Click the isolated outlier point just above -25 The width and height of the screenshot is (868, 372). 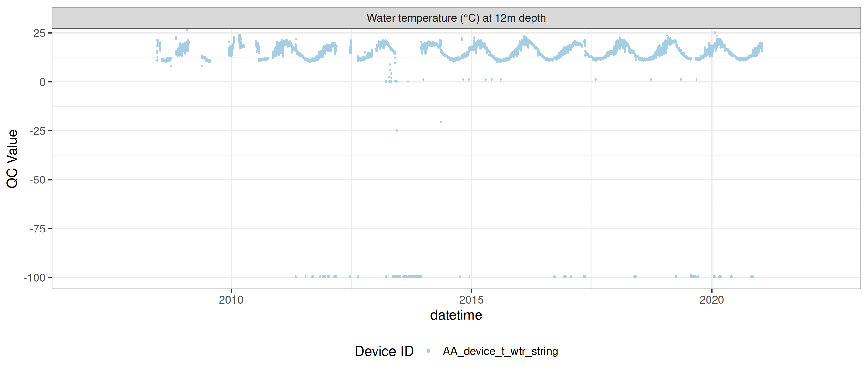click(x=441, y=122)
